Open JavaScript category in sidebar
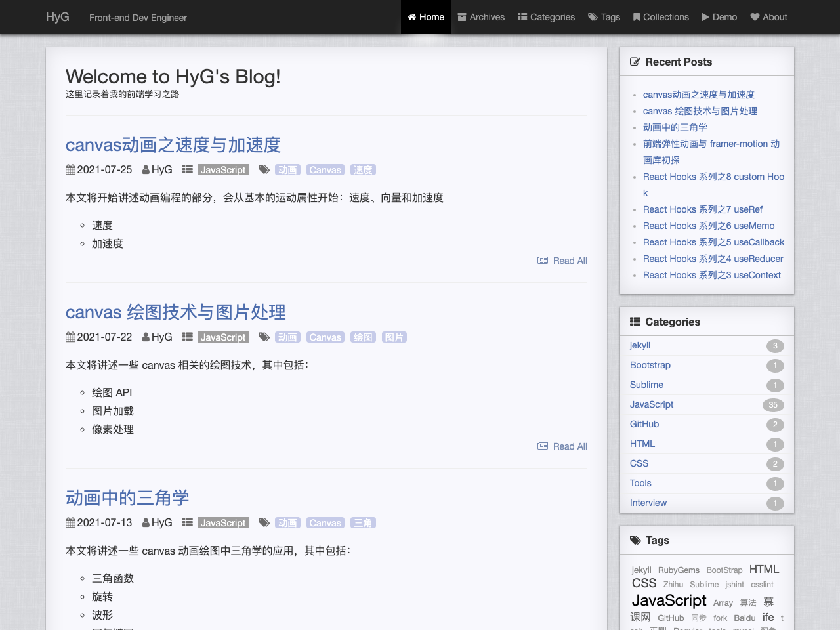The height and width of the screenshot is (630, 840). point(652,404)
